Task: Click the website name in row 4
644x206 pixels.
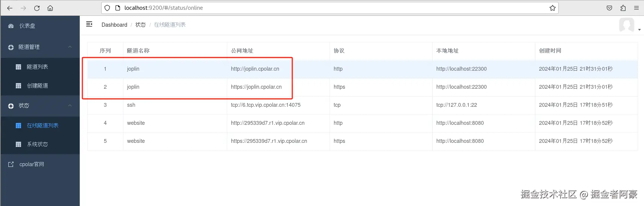Action: pyautogui.click(x=136, y=123)
